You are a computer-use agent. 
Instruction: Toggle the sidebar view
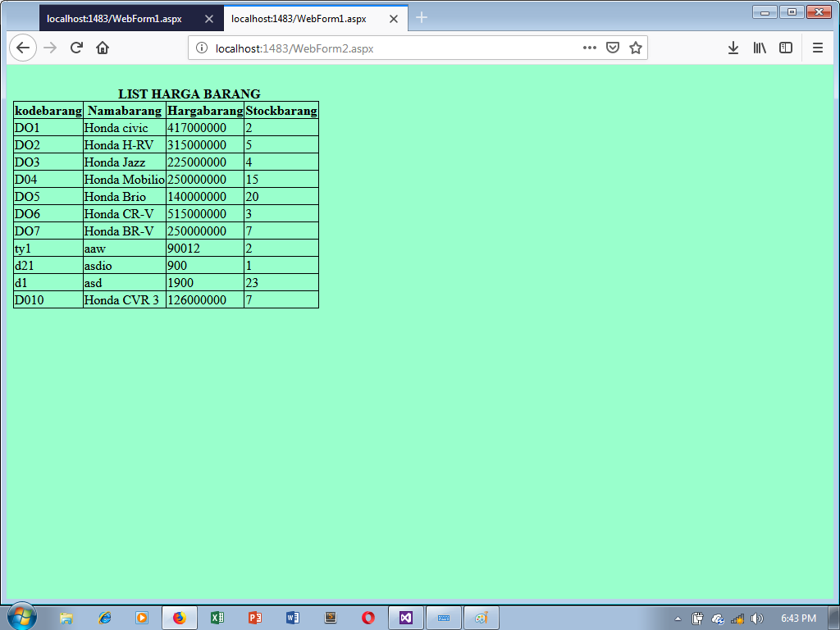[785, 48]
